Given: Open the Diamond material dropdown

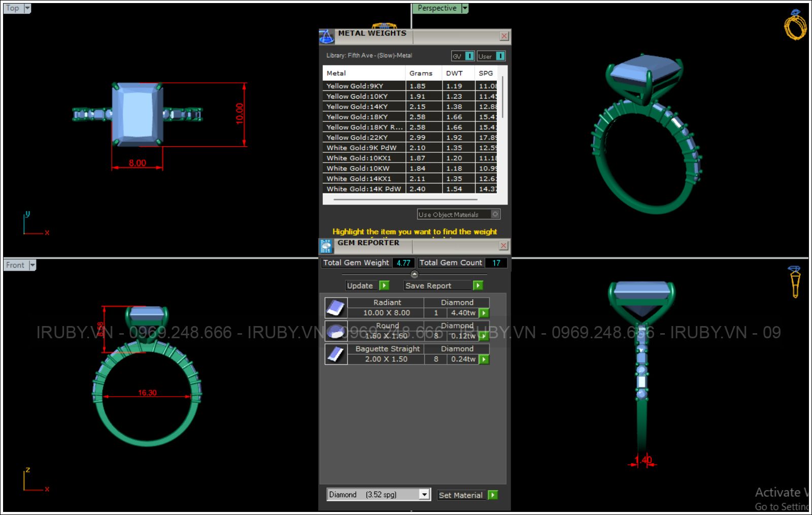Looking at the screenshot, I should [x=424, y=494].
